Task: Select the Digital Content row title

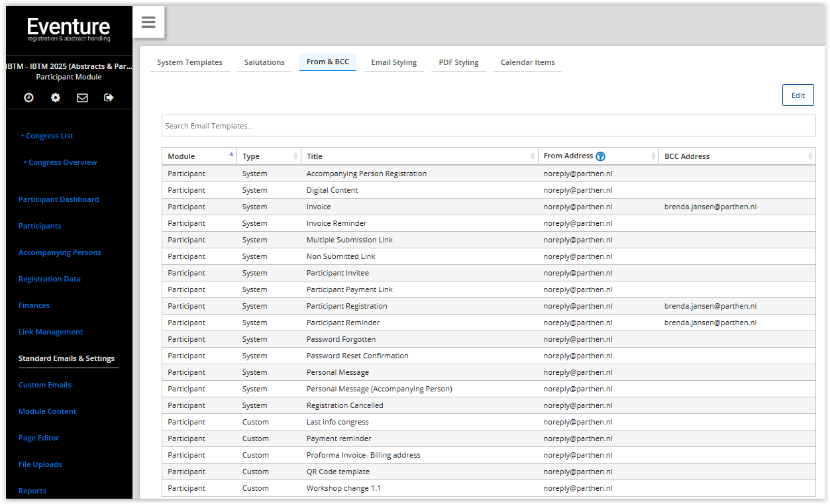Action: click(332, 190)
